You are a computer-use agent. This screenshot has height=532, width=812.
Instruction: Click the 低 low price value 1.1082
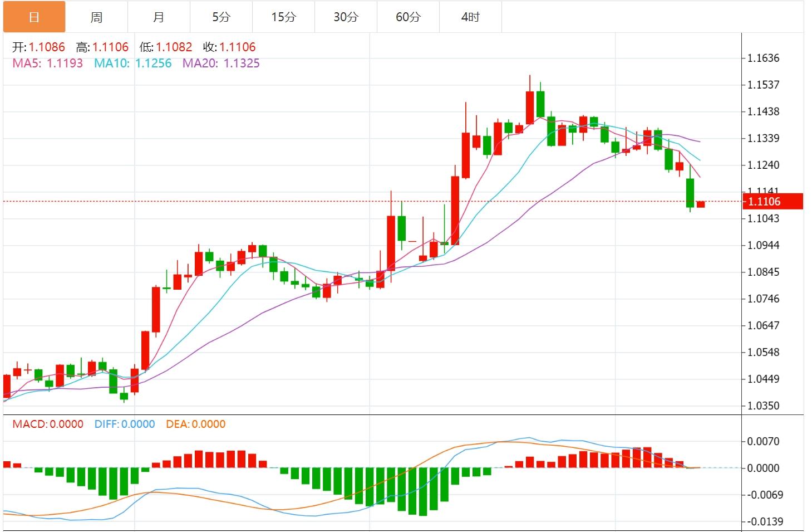[x=174, y=47]
